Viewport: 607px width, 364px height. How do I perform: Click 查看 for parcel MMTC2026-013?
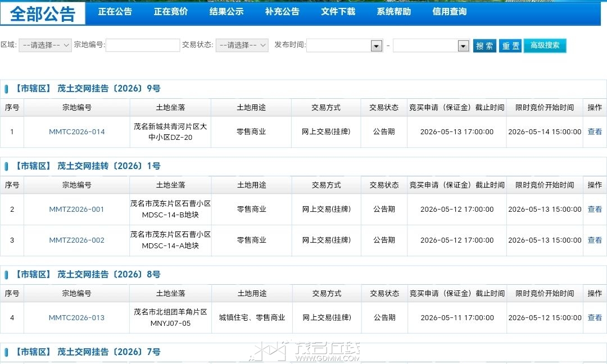[595, 318]
